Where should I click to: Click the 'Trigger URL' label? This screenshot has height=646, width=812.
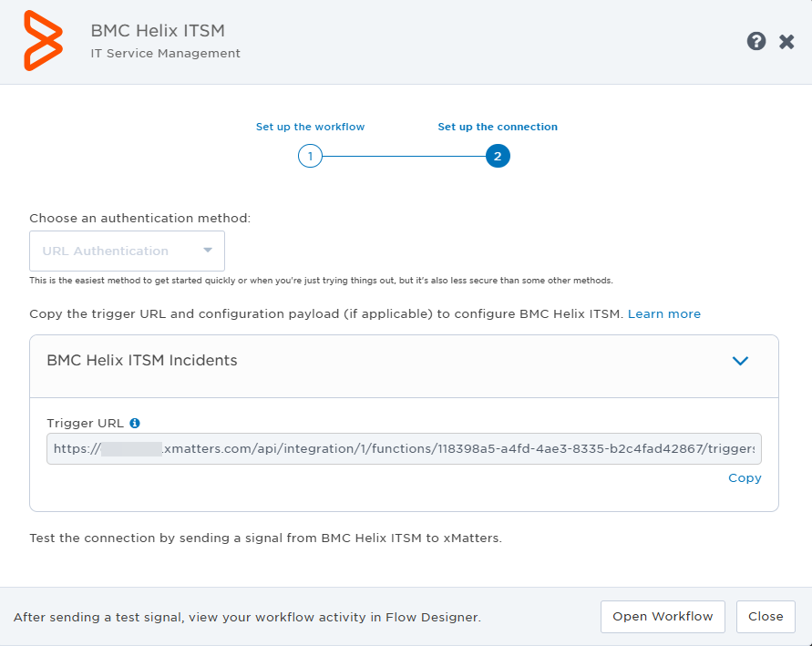click(86, 424)
